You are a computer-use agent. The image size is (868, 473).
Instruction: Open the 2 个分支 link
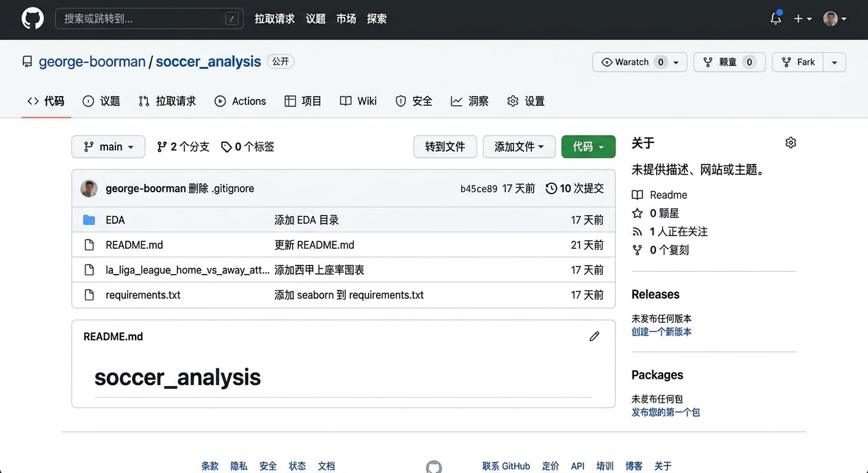coord(183,147)
